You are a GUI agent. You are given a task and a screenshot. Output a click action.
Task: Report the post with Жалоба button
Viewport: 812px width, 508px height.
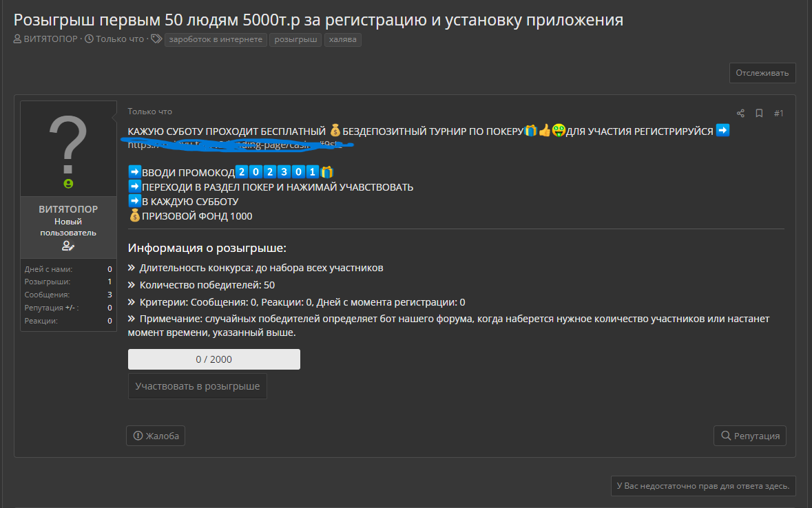pyautogui.click(x=156, y=436)
